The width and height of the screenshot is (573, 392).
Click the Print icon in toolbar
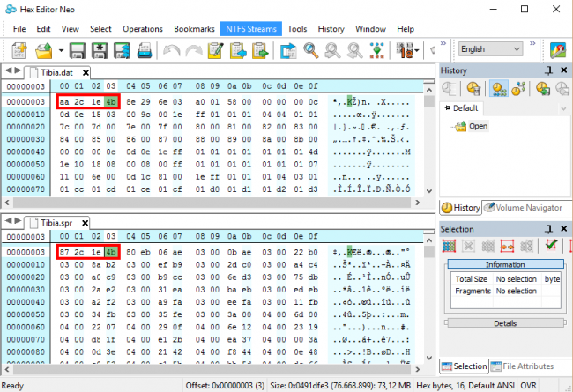tap(144, 50)
